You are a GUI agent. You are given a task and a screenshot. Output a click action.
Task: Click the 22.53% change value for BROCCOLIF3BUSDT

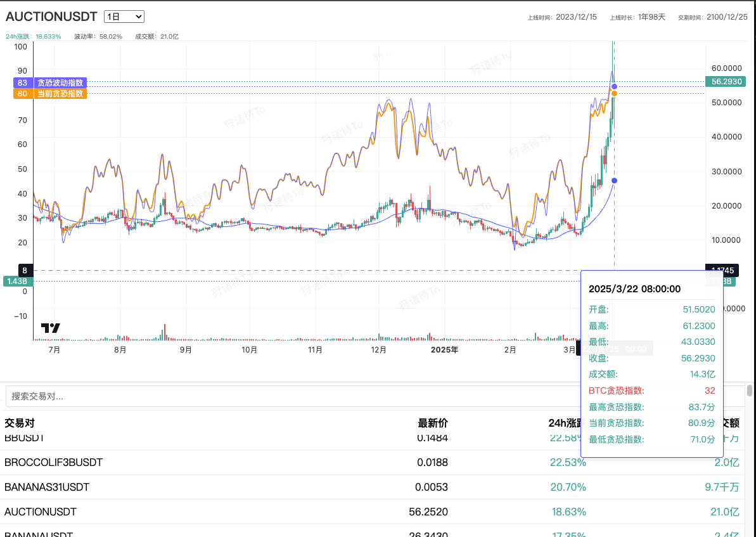pos(568,462)
